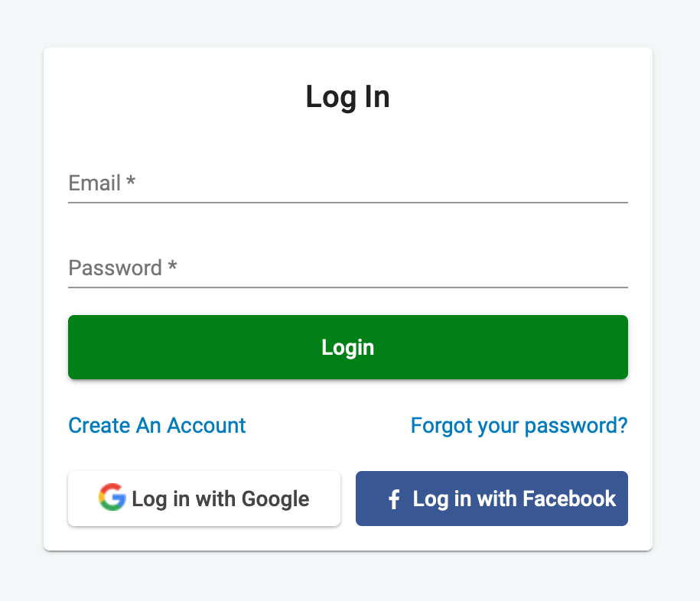Click the "Log in with Google" text
This screenshot has width=700, height=601.
click(x=220, y=499)
